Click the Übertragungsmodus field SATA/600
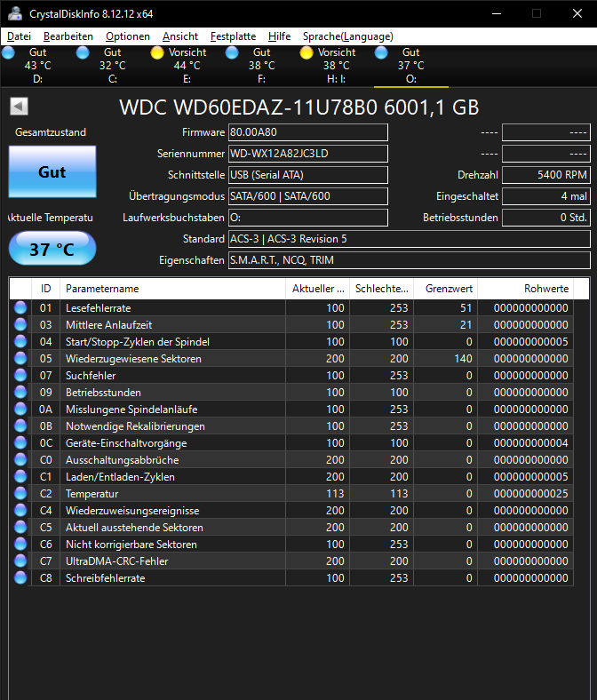 308,196
